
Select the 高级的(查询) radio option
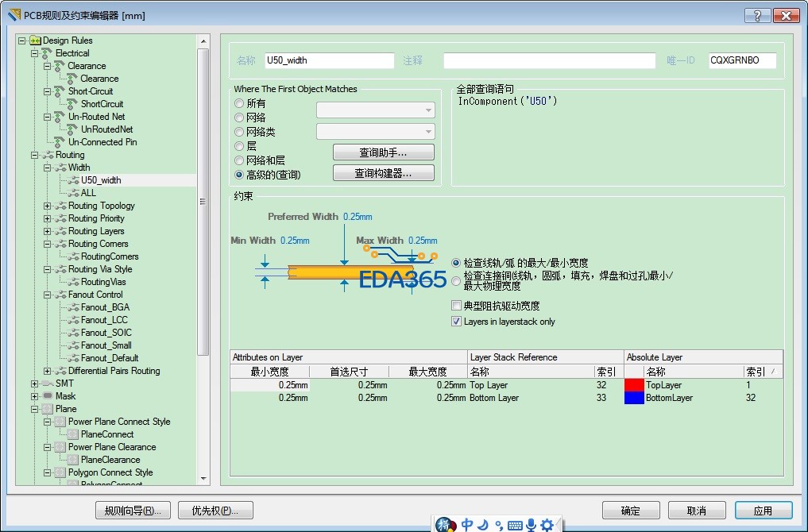[239, 175]
